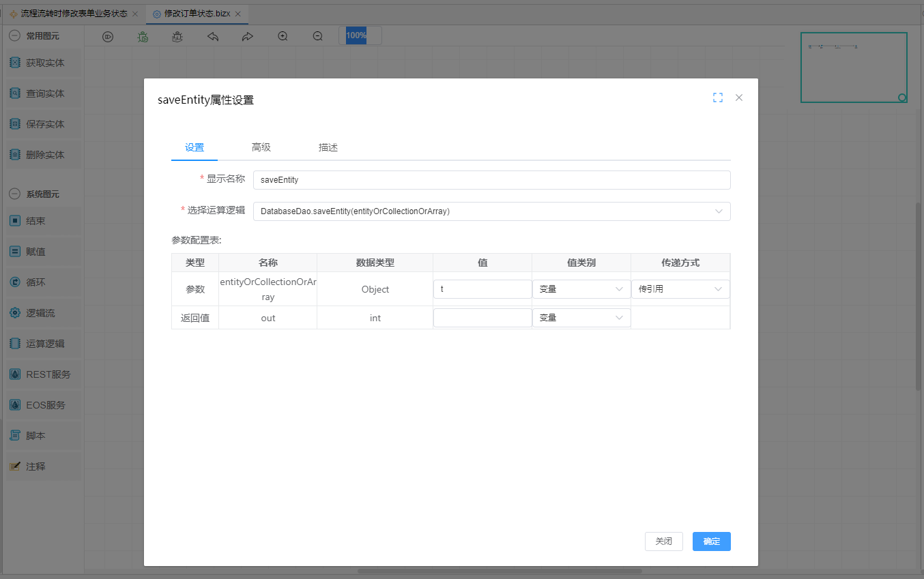The height and width of the screenshot is (579, 924).
Task: Click the green debug bug icon
Action: pyautogui.click(x=143, y=37)
